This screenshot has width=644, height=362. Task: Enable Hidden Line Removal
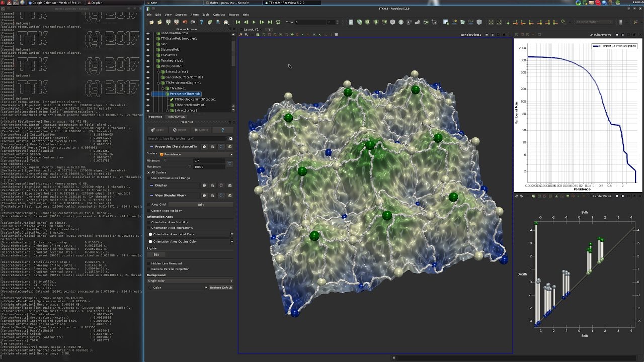pos(149,263)
